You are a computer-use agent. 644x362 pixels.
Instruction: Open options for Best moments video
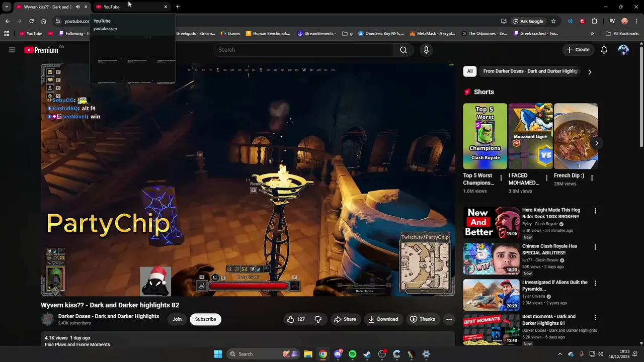tap(595, 318)
